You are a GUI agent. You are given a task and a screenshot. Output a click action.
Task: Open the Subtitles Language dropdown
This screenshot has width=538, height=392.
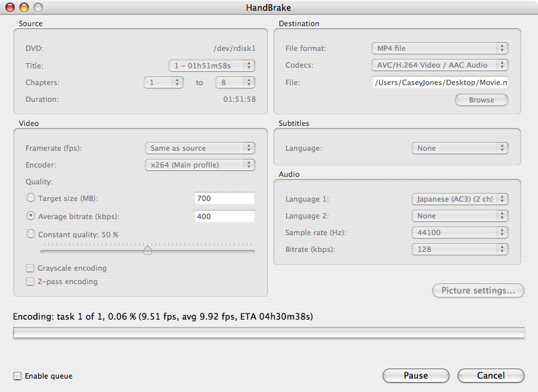point(460,148)
